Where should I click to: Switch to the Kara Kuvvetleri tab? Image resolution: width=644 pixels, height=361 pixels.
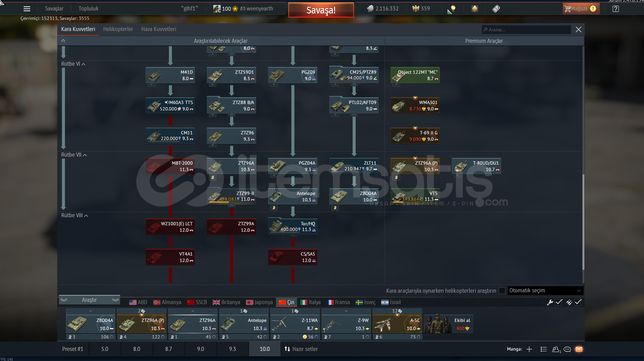pos(78,29)
